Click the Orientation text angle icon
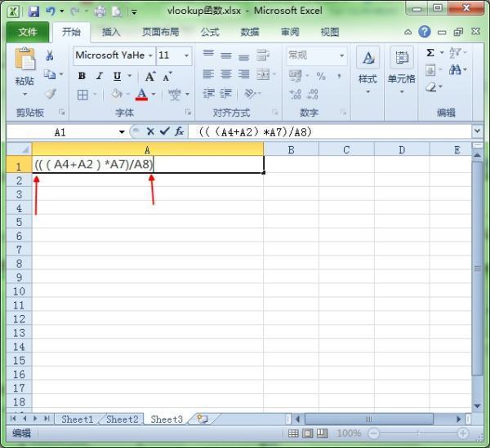The height and width of the screenshot is (448, 490). click(x=250, y=93)
